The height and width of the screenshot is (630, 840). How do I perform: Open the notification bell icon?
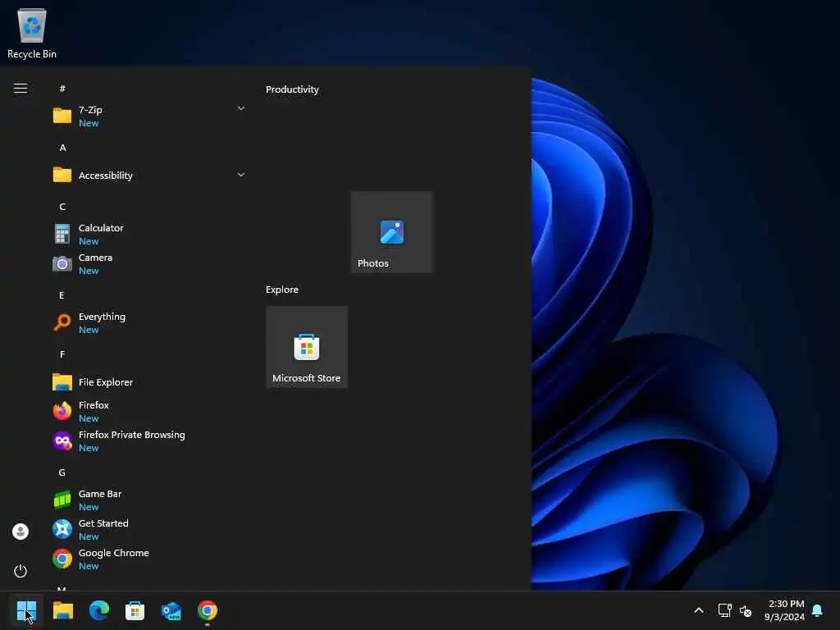[818, 610]
